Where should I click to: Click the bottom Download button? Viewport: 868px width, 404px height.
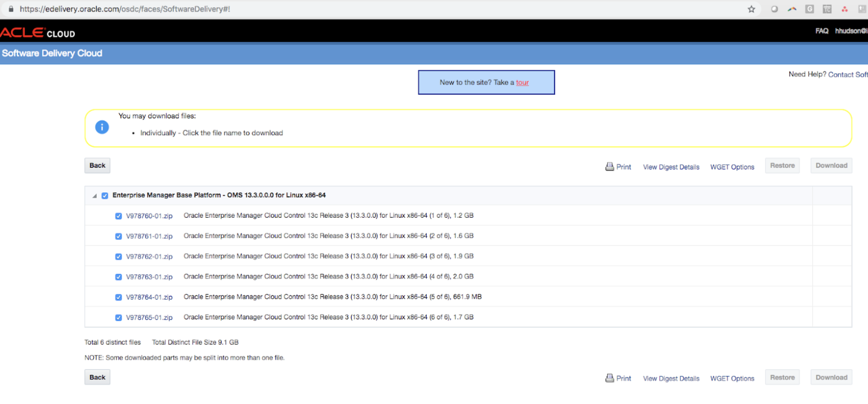pos(831,377)
